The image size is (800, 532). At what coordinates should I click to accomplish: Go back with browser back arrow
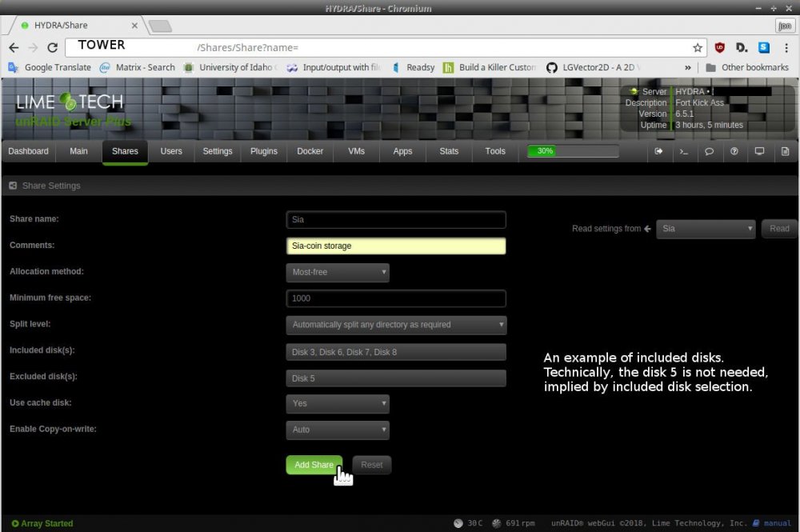tap(14, 47)
